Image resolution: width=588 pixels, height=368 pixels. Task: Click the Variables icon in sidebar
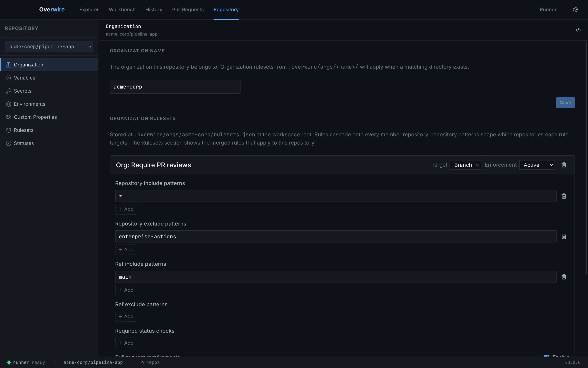click(9, 78)
